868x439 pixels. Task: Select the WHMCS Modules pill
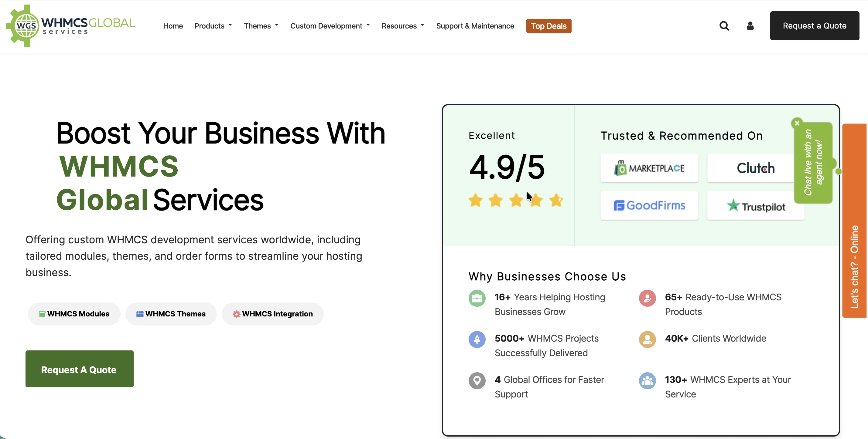(74, 314)
